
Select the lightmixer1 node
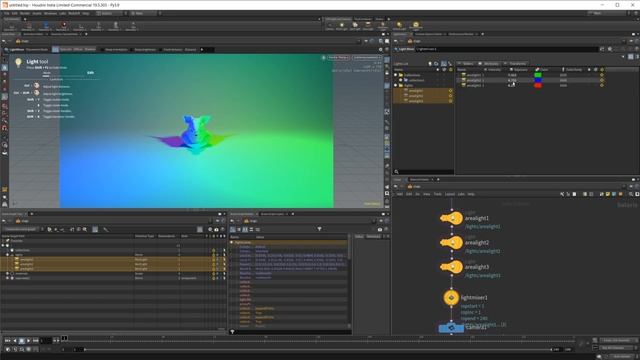[451, 298]
